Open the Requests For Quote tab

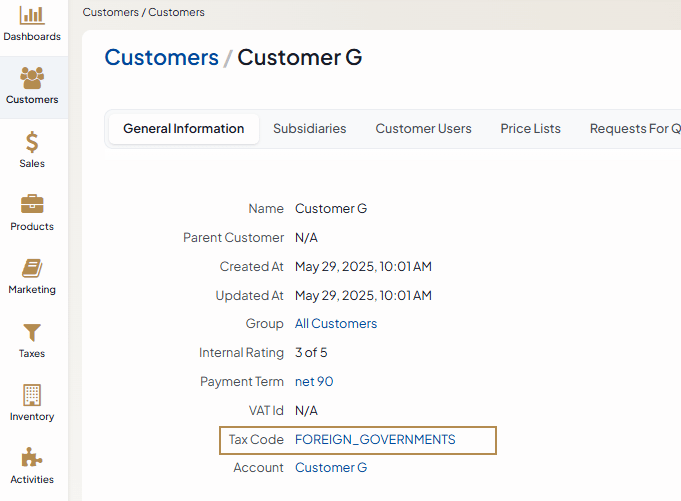pyautogui.click(x=635, y=129)
